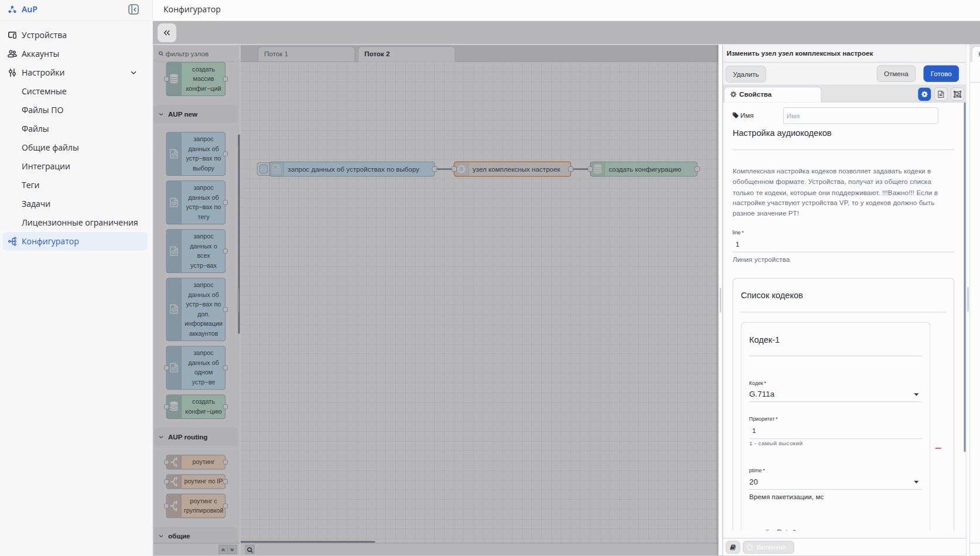Open Системные settings page
The height and width of the screenshot is (556, 980).
click(44, 91)
